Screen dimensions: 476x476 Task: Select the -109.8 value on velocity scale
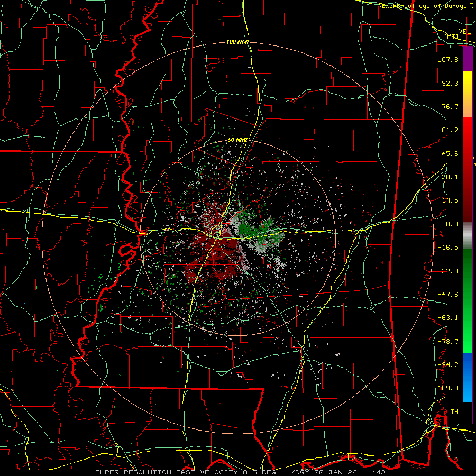[446, 388]
